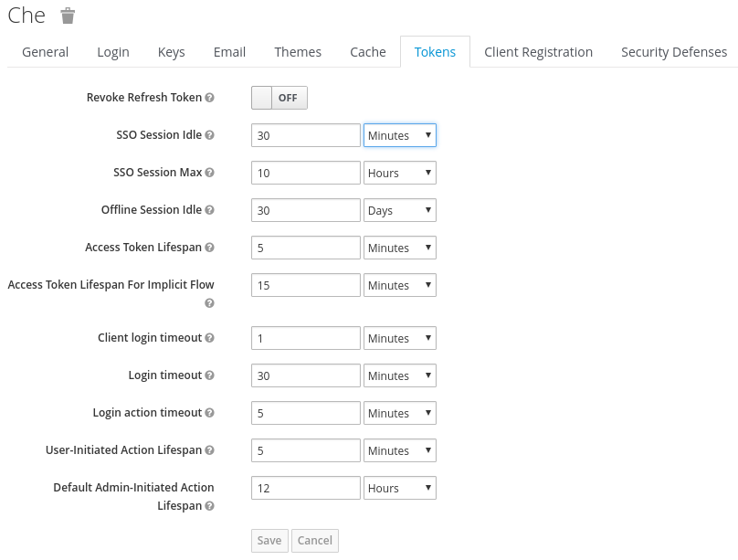The width and height of the screenshot is (738, 560).
Task: Go to the Themes tab
Action: pyautogui.click(x=298, y=52)
